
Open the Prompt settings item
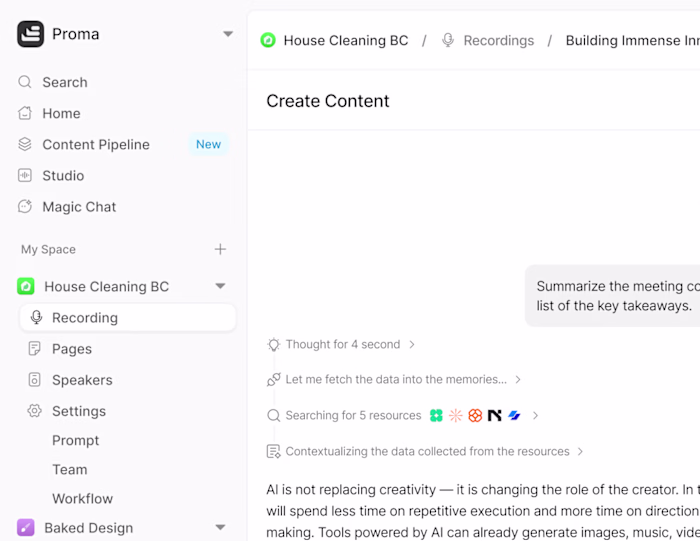coord(75,441)
